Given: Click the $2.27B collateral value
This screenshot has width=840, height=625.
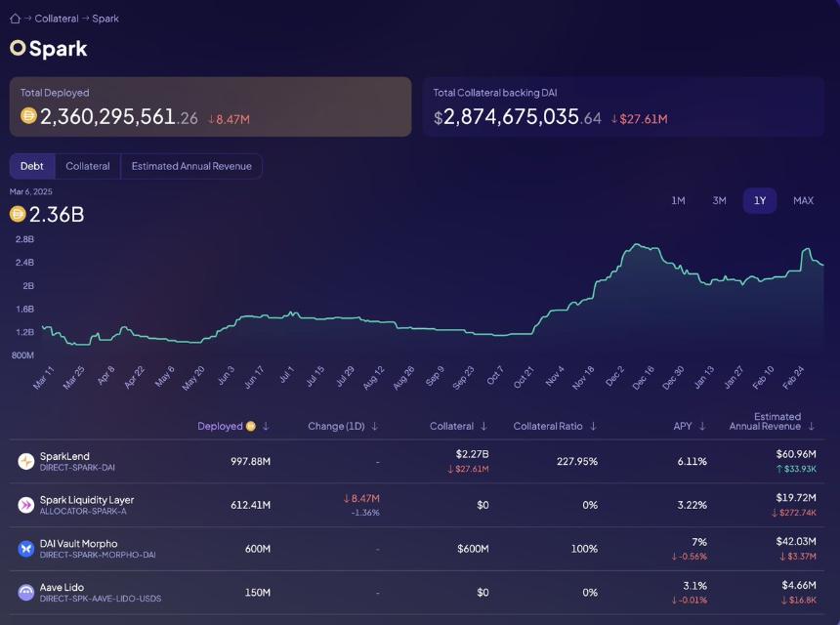Looking at the screenshot, I should click(x=472, y=454).
